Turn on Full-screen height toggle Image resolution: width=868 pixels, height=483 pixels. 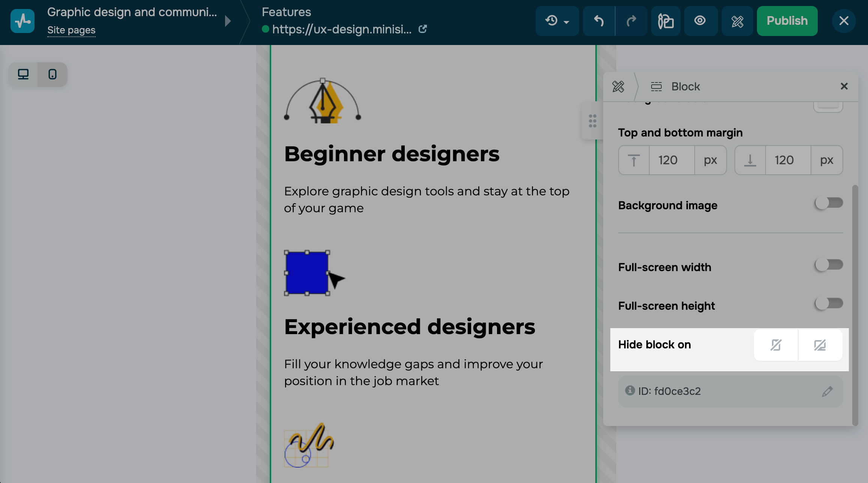pyautogui.click(x=829, y=303)
